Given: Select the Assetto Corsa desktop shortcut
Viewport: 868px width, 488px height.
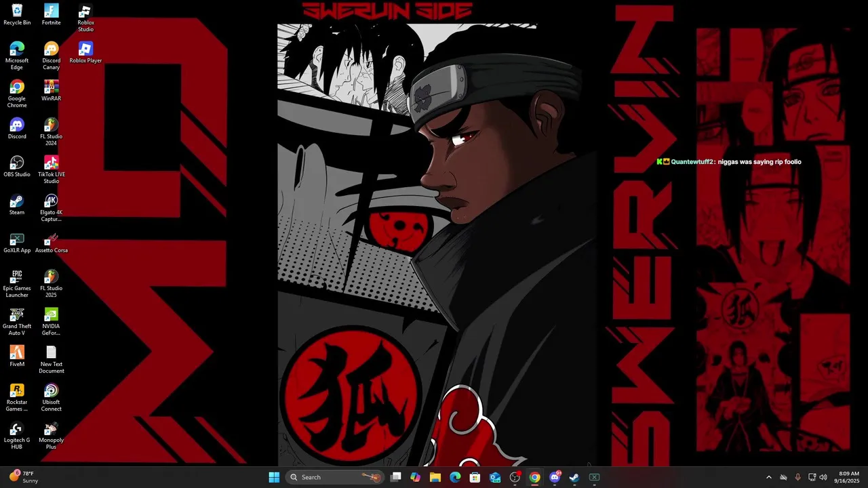Looking at the screenshot, I should 51,243.
